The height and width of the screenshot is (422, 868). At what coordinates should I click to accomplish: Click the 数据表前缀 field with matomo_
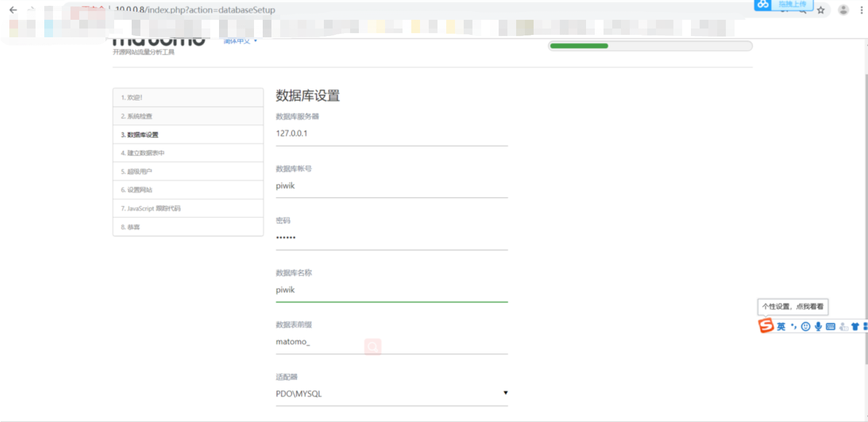tap(391, 342)
